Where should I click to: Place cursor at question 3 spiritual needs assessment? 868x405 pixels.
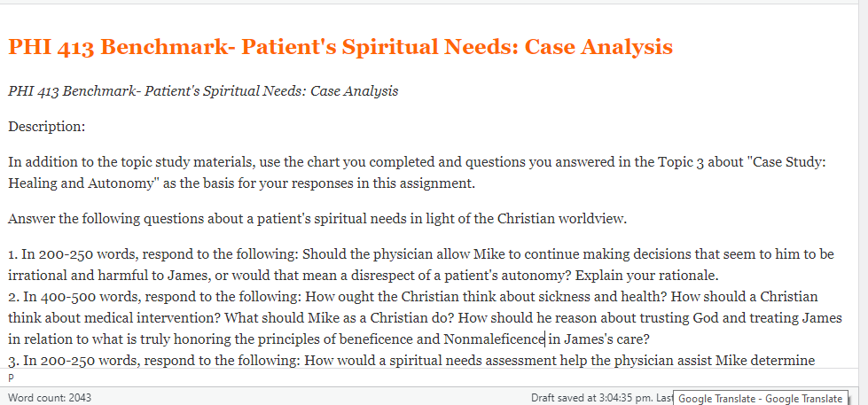(x=411, y=362)
